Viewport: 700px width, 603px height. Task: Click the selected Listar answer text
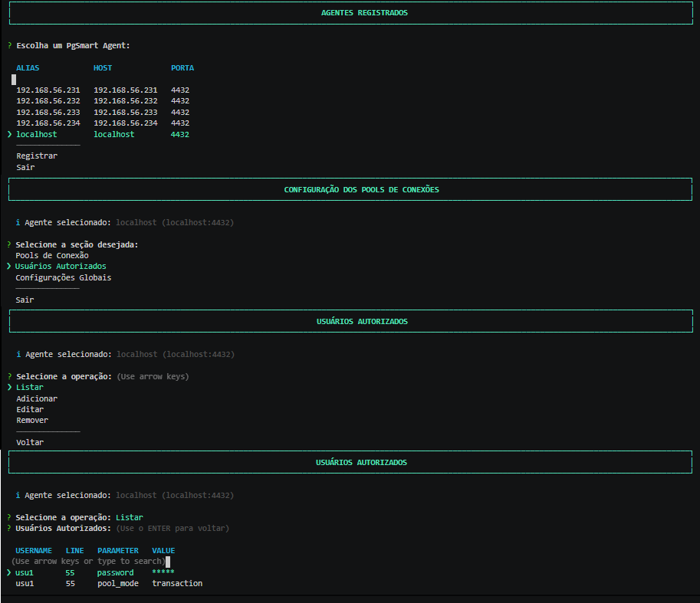pyautogui.click(x=130, y=517)
